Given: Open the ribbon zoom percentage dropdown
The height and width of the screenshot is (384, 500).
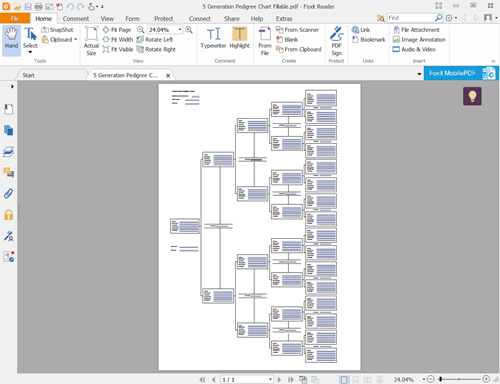Looking at the screenshot, I should 180,30.
